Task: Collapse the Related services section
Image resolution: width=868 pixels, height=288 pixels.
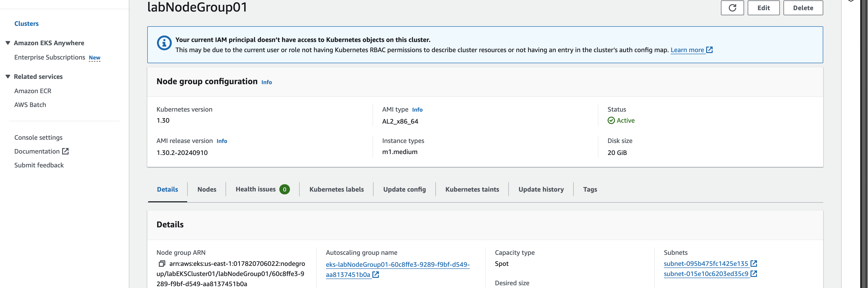Action: click(8, 76)
